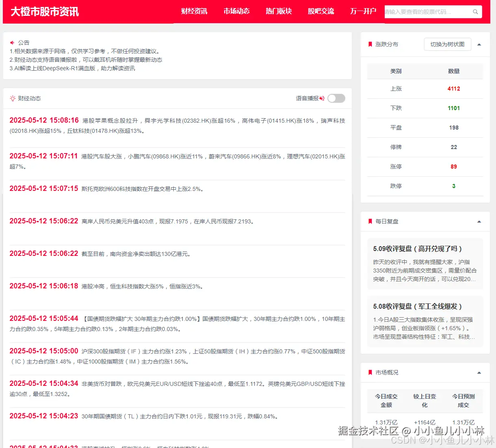
Task: Click the 下跌 value 1101
Action: [x=454, y=108]
